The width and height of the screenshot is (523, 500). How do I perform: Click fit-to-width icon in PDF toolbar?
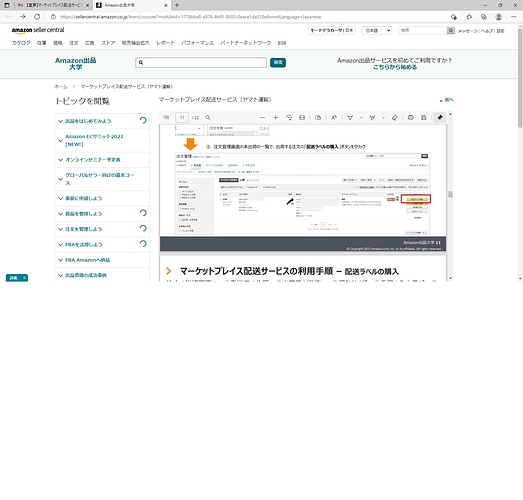pos(302,118)
